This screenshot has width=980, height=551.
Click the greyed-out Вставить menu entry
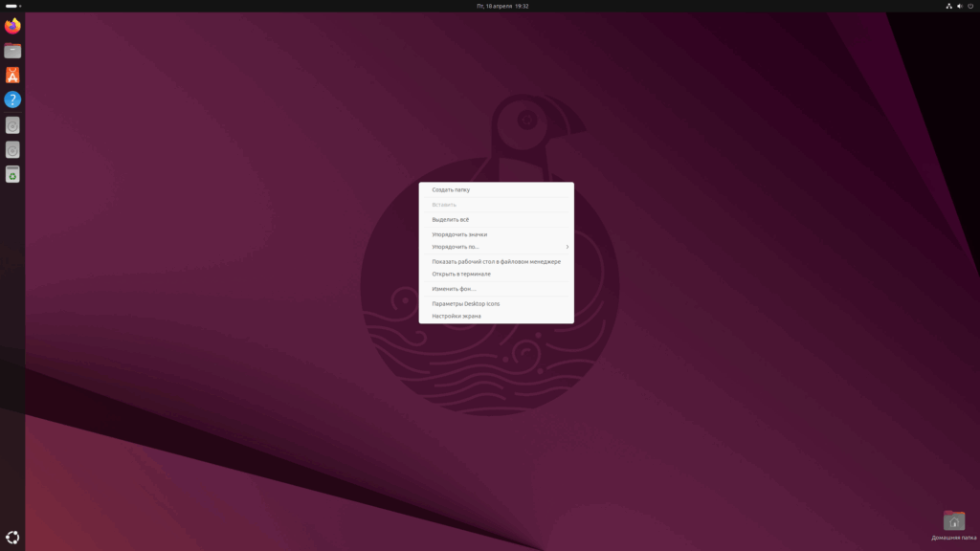[x=497, y=205]
